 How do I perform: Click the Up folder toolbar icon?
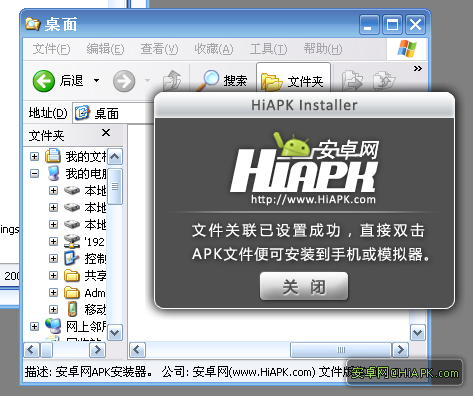coord(172,80)
